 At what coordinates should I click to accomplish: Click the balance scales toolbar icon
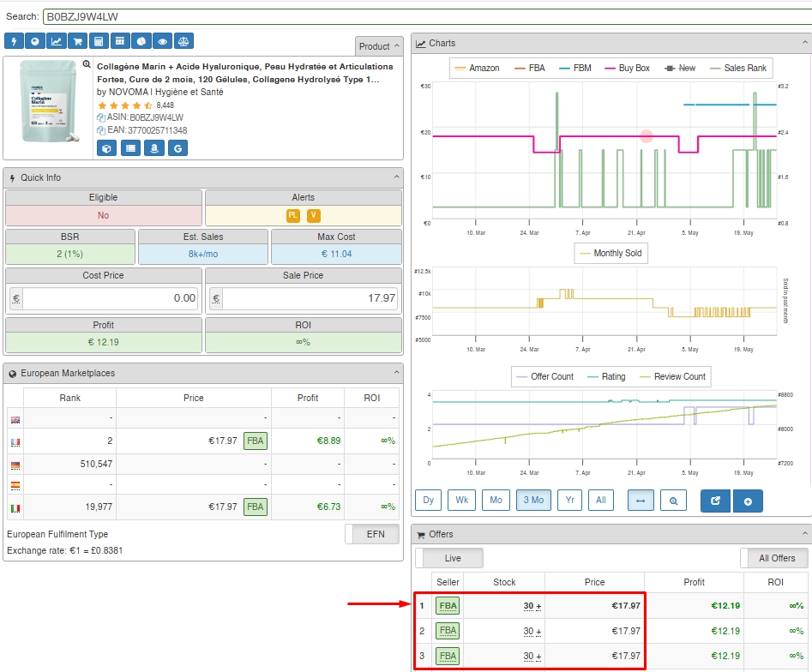[183, 41]
